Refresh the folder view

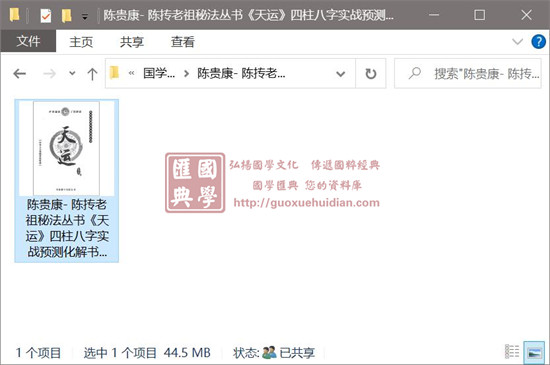371,74
